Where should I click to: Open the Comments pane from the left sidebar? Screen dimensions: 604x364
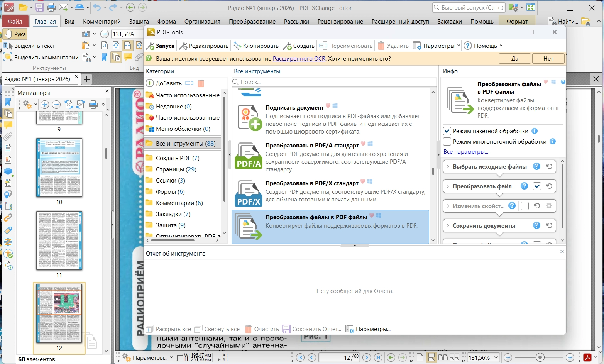pyautogui.click(x=8, y=125)
